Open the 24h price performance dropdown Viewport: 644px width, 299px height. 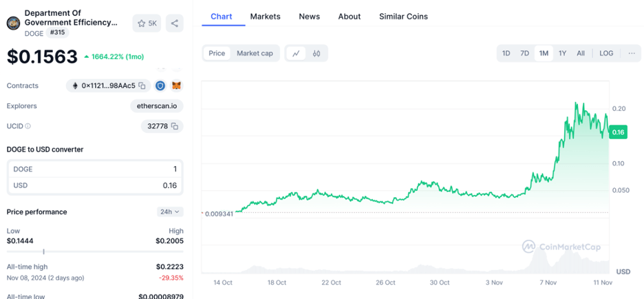169,212
